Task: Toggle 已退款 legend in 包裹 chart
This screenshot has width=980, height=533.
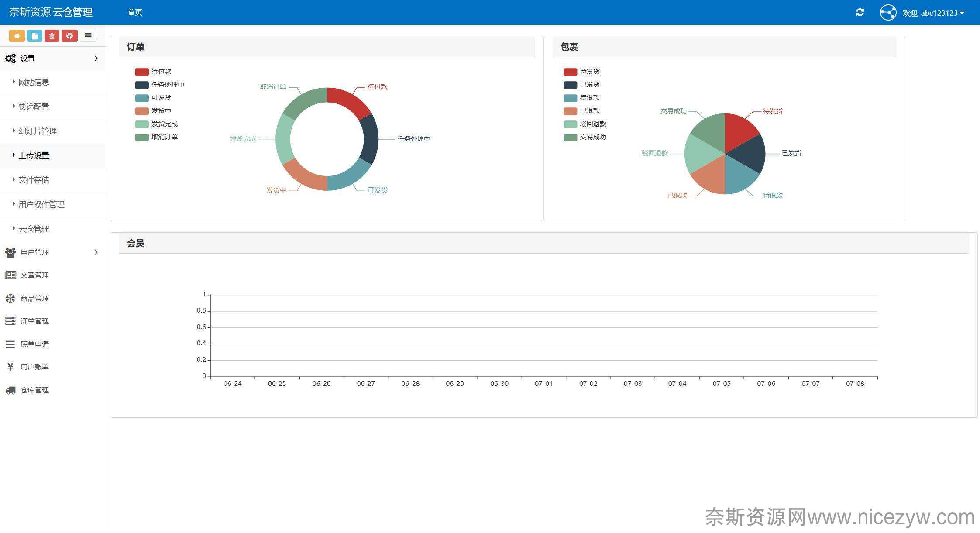Action: [581, 111]
